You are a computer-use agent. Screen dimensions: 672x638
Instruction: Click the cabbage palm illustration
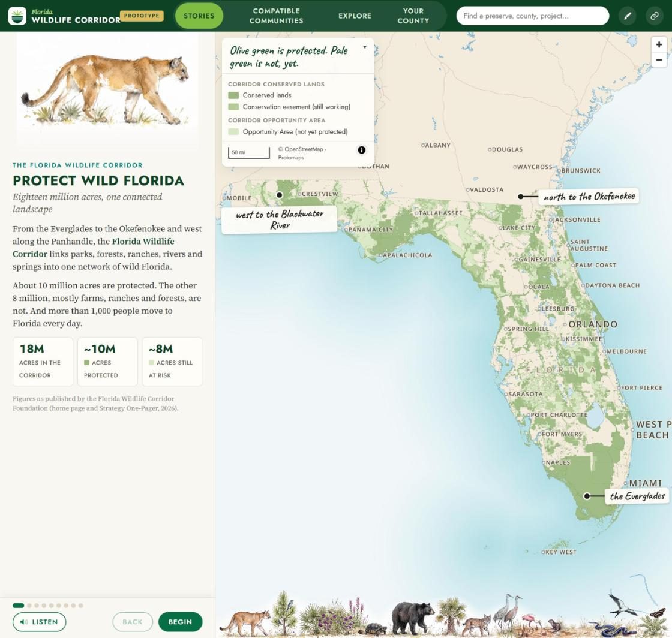pos(451,615)
